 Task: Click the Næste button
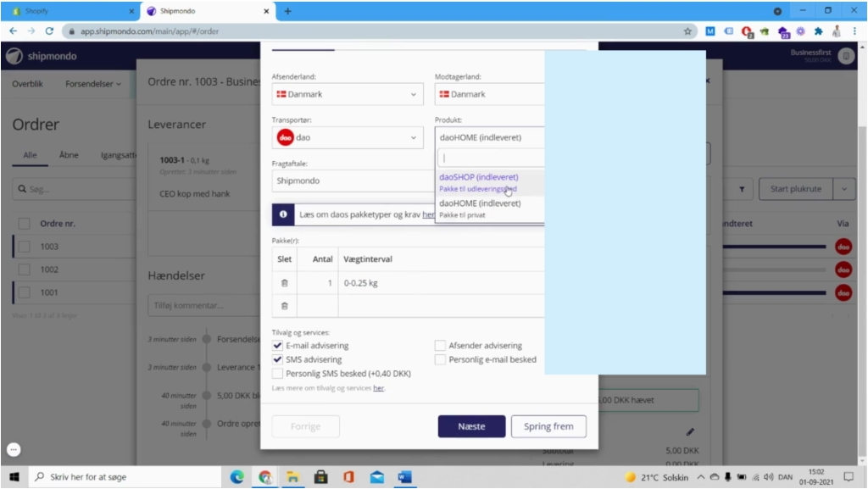click(x=471, y=426)
